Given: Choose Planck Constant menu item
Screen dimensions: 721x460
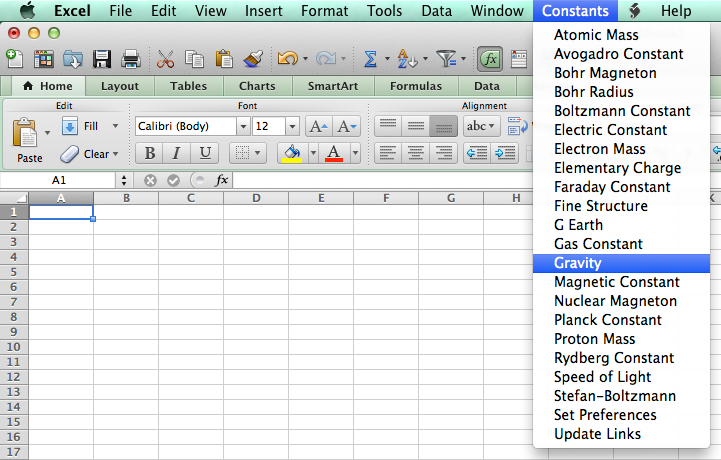Looking at the screenshot, I should [x=621, y=320].
